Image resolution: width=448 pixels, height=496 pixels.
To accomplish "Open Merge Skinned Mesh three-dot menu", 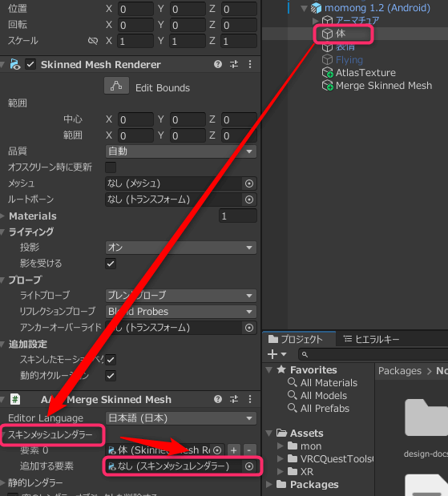I will 250,399.
